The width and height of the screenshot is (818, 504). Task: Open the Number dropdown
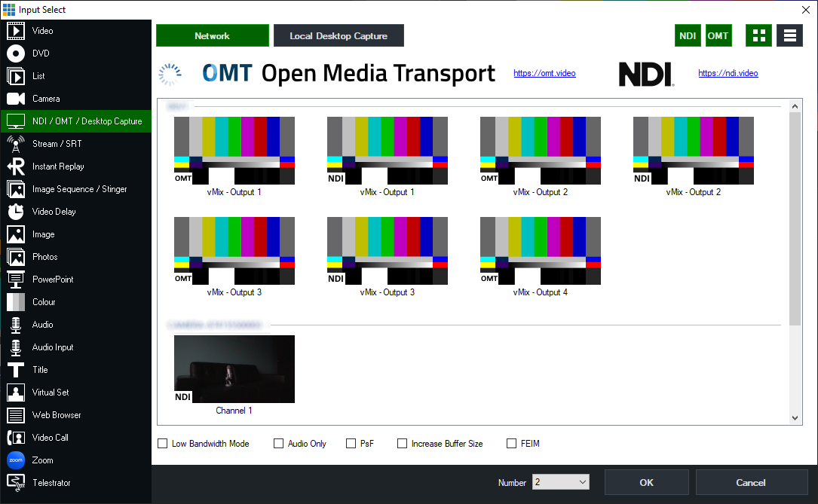(560, 482)
